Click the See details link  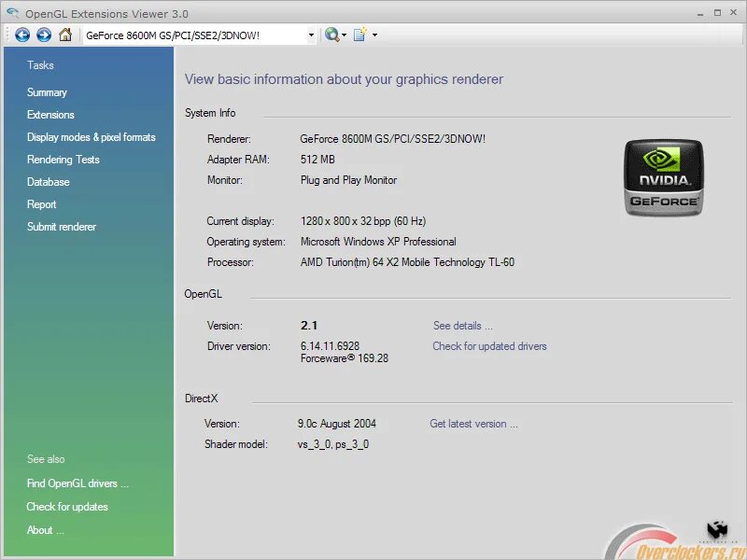pos(462,326)
